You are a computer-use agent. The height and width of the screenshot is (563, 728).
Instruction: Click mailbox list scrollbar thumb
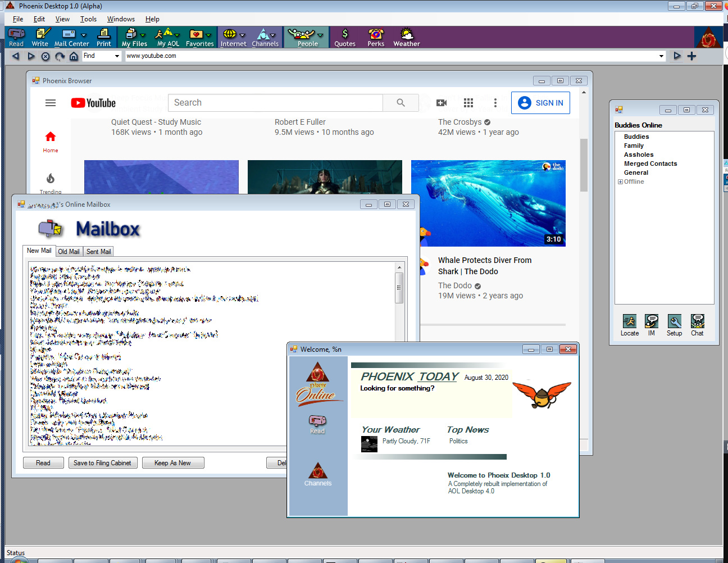point(399,288)
